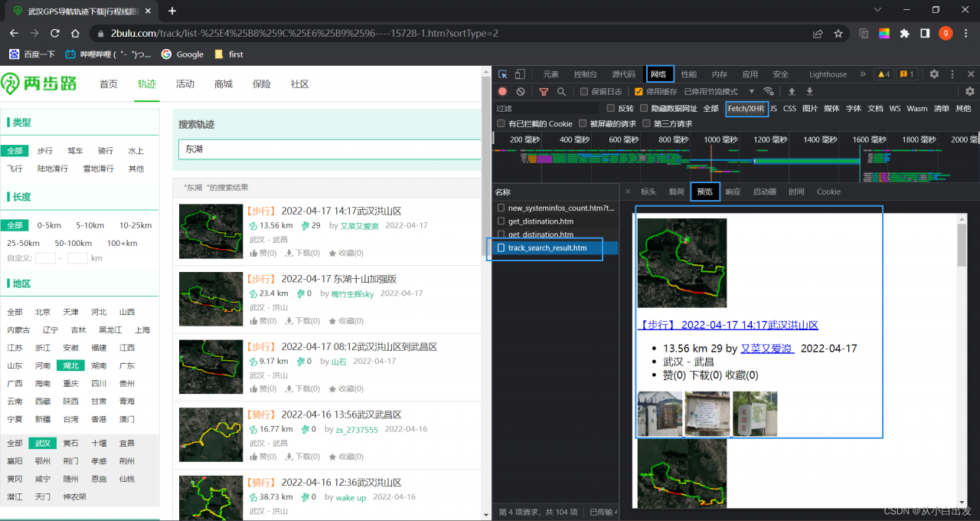Open the 响应 response tab
This screenshot has width=980, height=521.
click(733, 192)
